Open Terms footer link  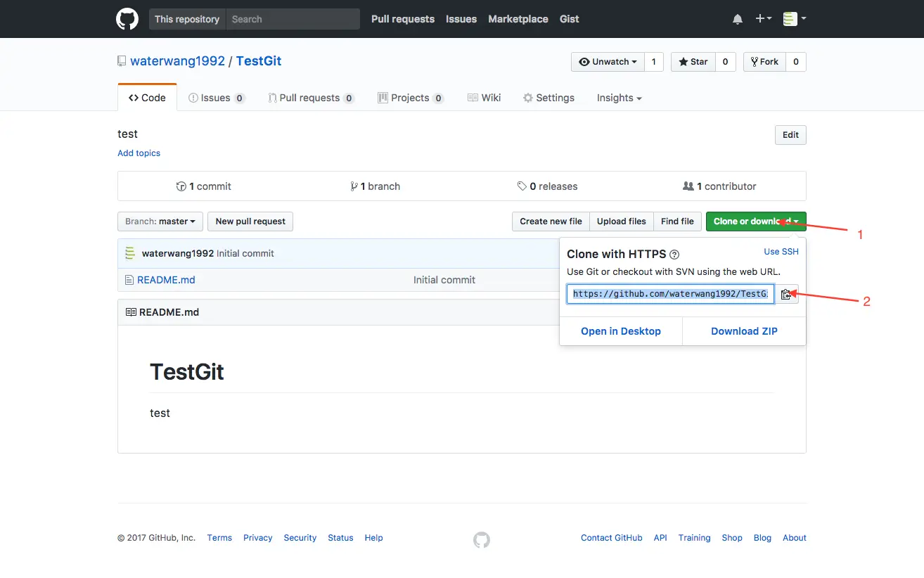tap(219, 538)
